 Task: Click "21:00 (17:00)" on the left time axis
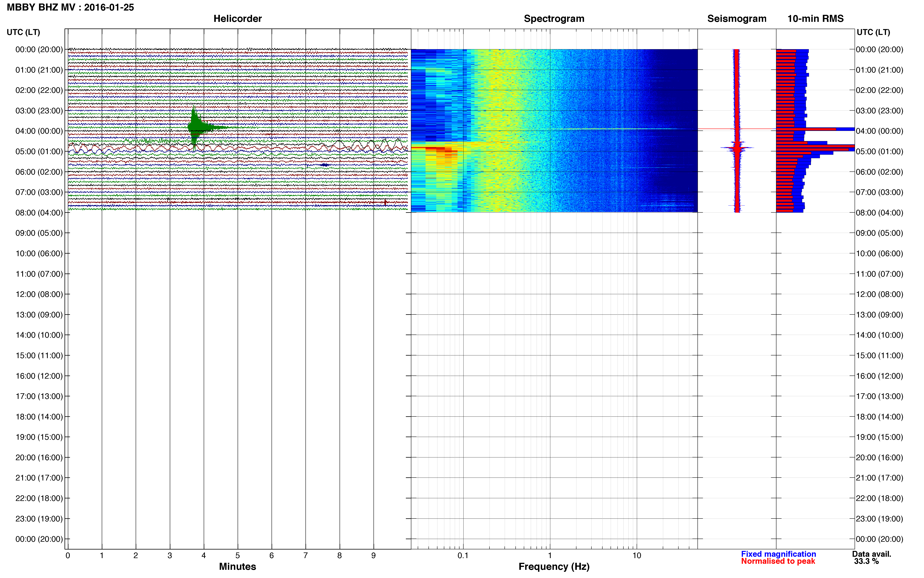coord(39,478)
